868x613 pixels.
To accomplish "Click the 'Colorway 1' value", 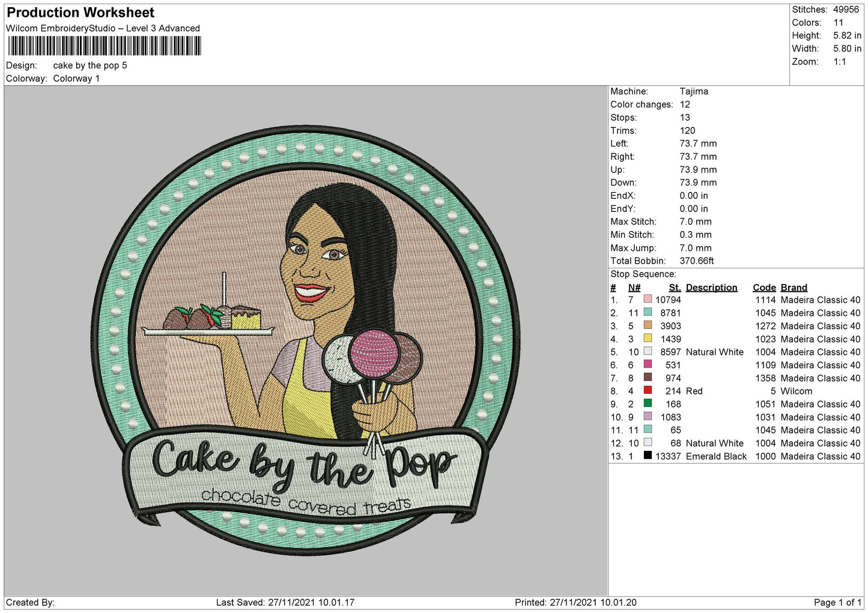I will tap(76, 79).
